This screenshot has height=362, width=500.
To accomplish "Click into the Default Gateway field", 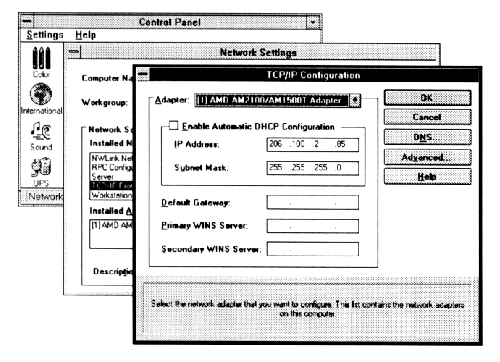I will pos(313,203).
